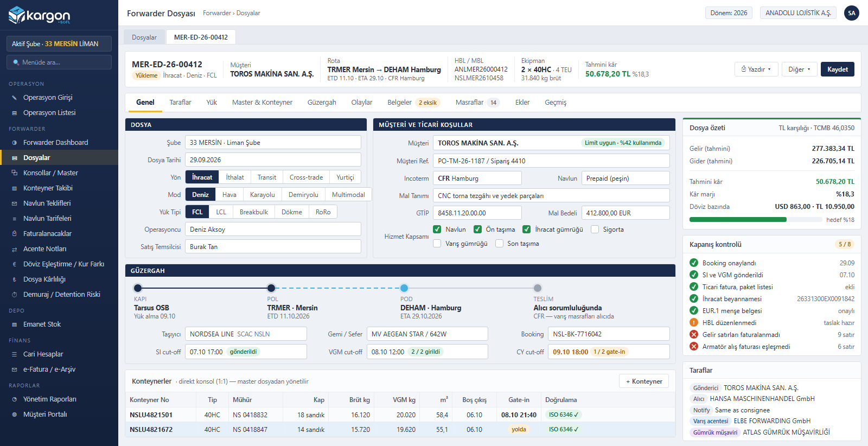The image size is (868, 446).
Task: Select the Masraflar tab
Action: coord(477,103)
